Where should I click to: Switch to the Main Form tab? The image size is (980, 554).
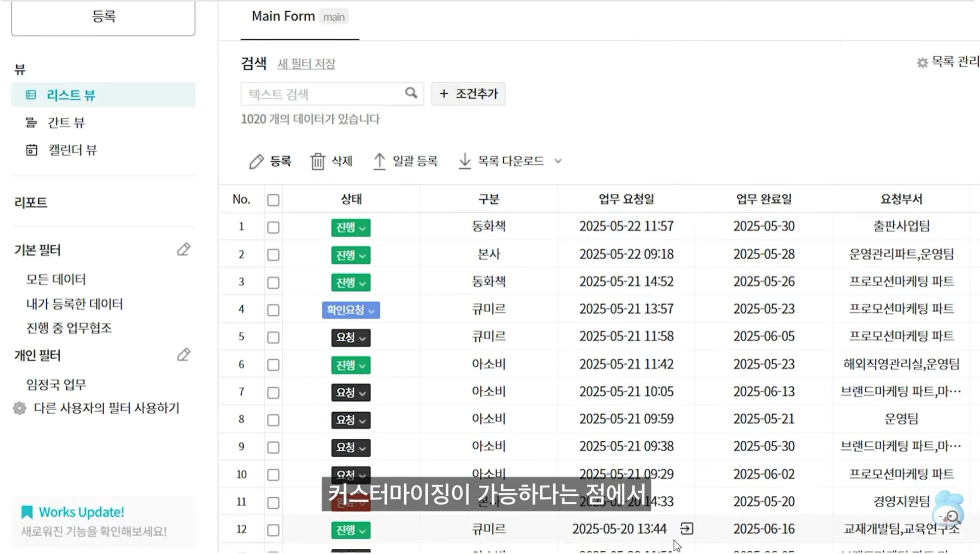pos(282,16)
